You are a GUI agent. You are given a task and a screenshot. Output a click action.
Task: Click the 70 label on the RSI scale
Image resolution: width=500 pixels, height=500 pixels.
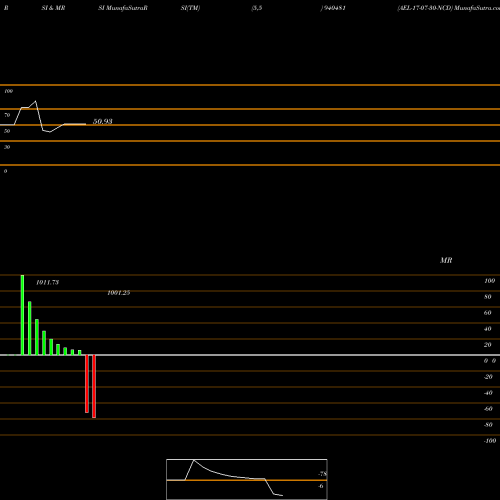(x=7, y=115)
